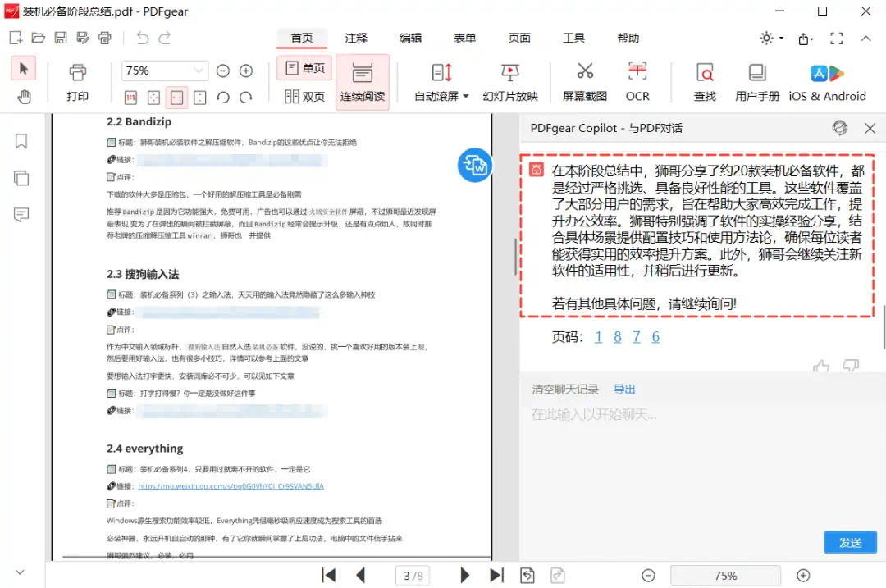Open iOS & Android app links
Viewport: 886px width, 588px height.
(x=827, y=83)
